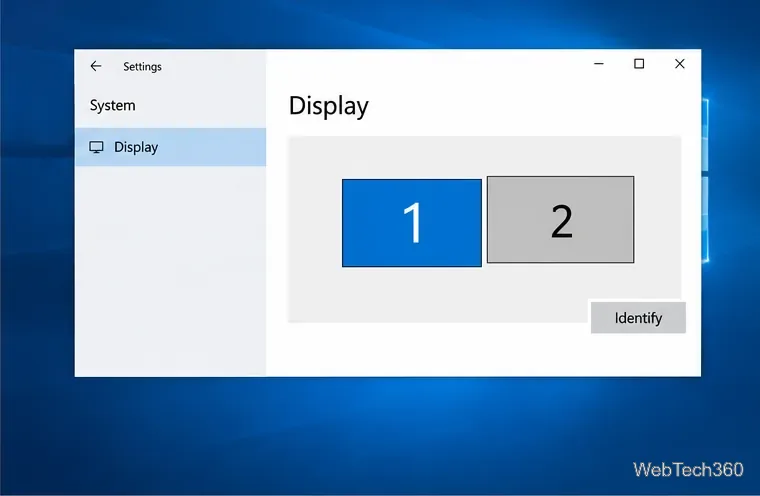Close the Settings window
This screenshot has height=496, width=760.
coord(680,64)
